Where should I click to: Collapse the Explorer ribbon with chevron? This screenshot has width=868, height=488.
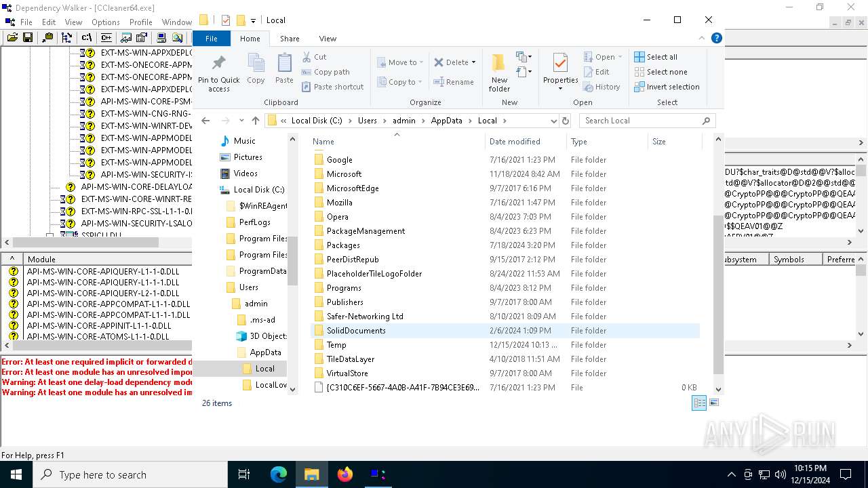(x=703, y=39)
